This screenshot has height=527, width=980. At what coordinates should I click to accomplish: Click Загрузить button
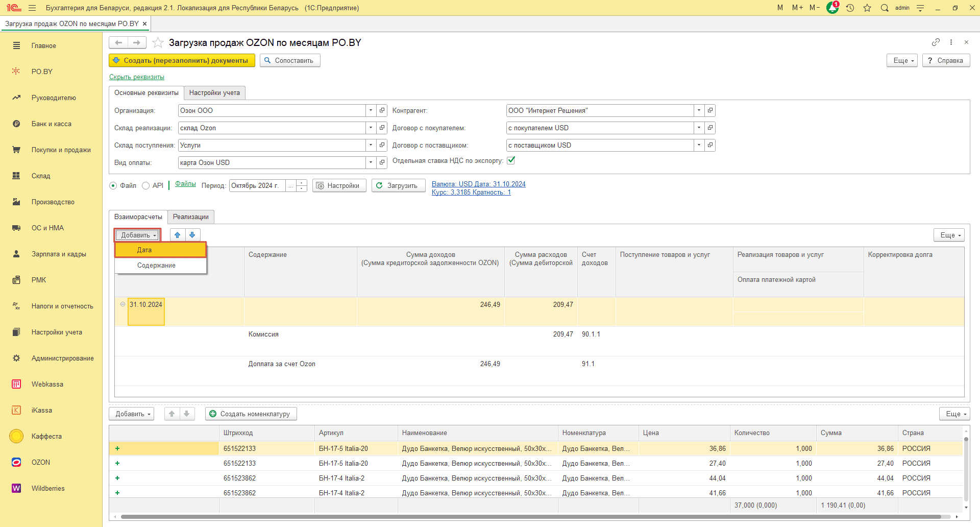pos(398,185)
